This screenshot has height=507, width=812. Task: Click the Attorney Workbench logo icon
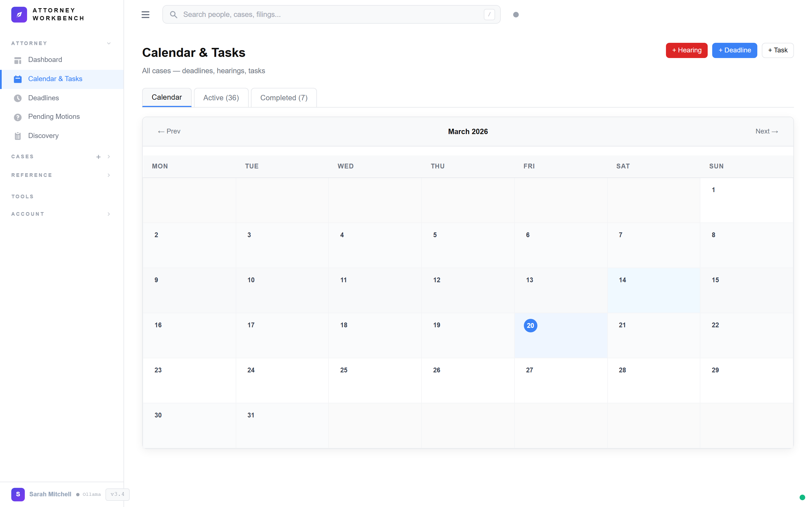point(19,14)
